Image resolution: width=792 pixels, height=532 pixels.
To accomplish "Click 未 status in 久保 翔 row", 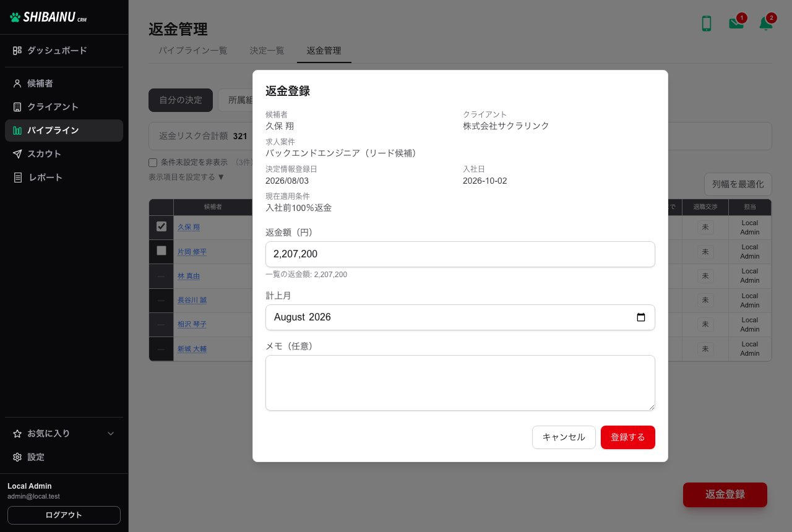I will coord(705,227).
